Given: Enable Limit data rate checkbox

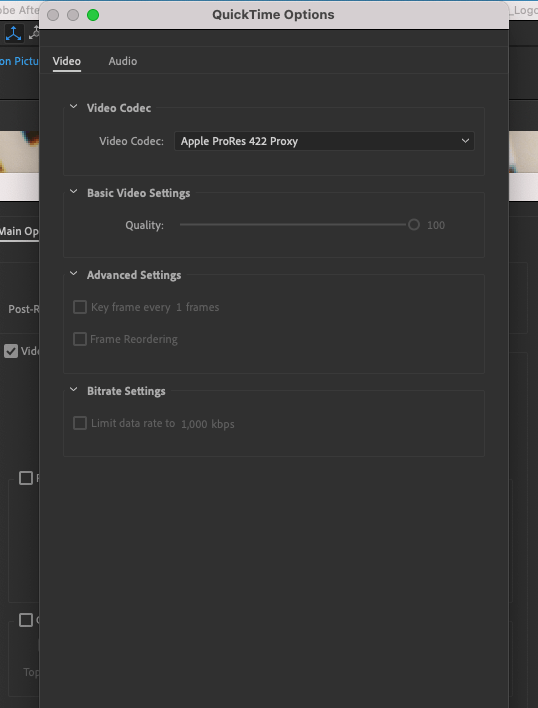Looking at the screenshot, I should click(x=80, y=423).
